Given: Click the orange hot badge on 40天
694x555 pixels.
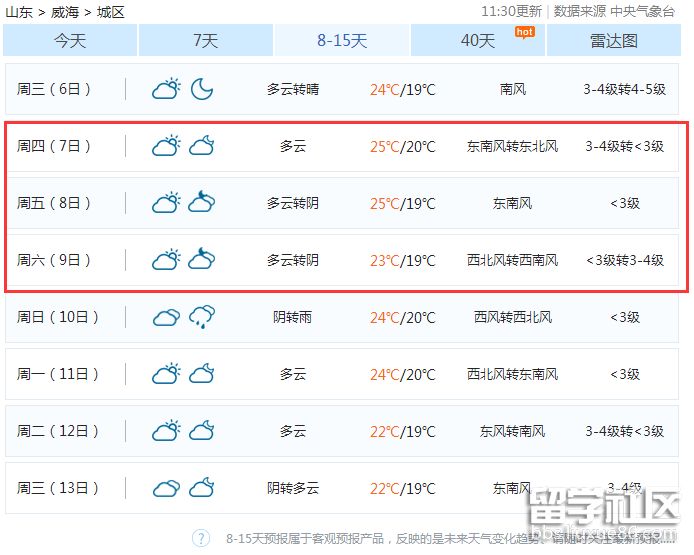Looking at the screenshot, I should click(x=524, y=32).
